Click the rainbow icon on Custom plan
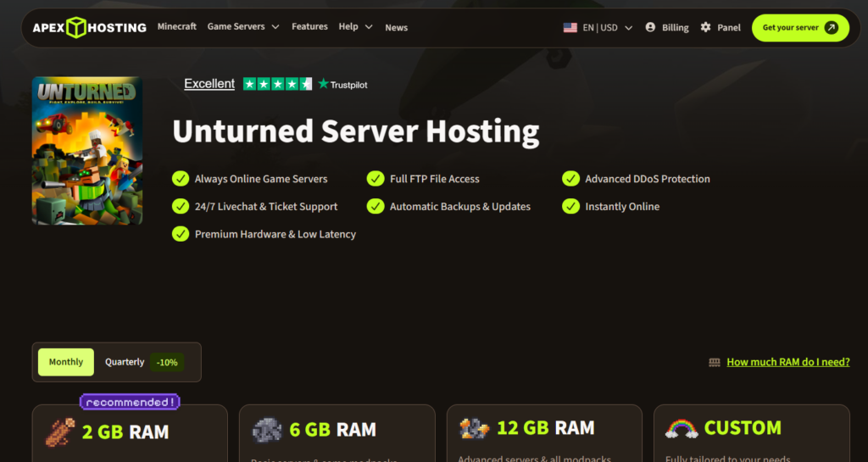 pyautogui.click(x=682, y=428)
